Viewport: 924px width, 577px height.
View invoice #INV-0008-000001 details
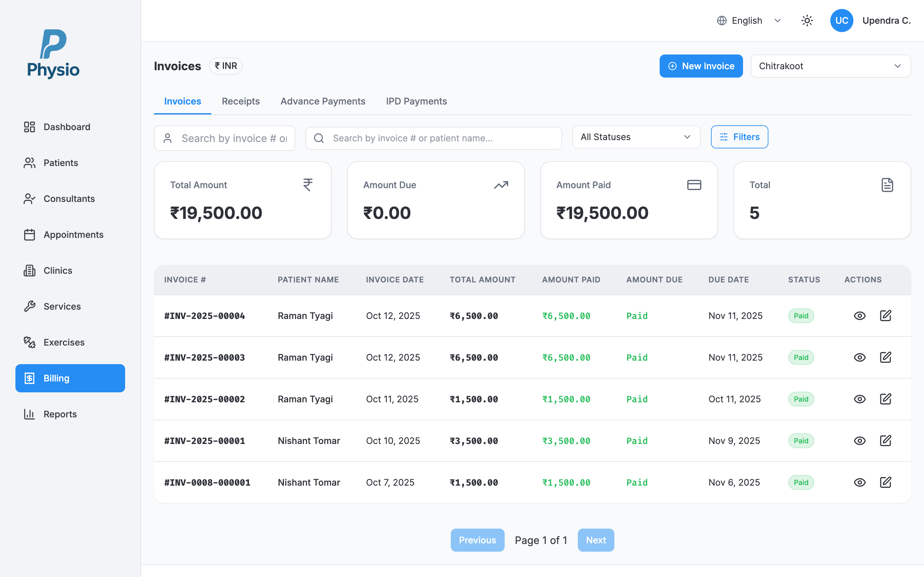[860, 482]
